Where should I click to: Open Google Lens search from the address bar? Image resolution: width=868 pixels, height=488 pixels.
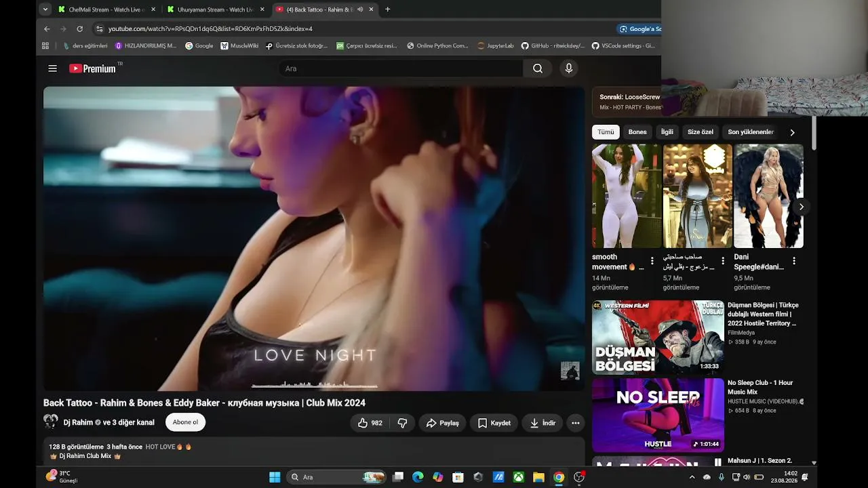pyautogui.click(x=639, y=29)
